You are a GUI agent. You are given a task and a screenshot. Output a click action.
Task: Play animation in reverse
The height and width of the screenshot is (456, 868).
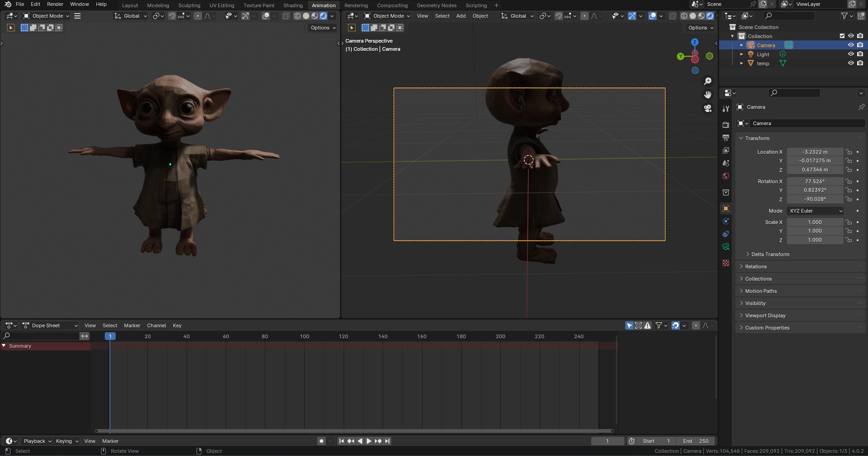tap(360, 441)
